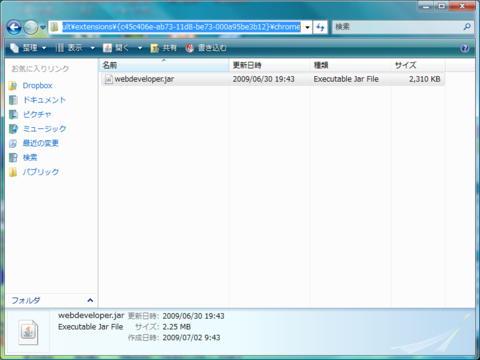
Task: Click the 最近の変更 sidebar icon
Action: (13, 144)
